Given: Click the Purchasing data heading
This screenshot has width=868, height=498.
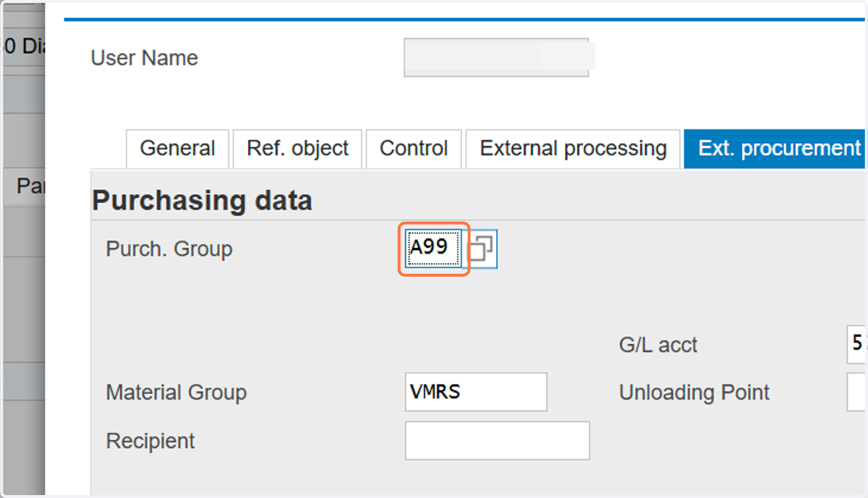Looking at the screenshot, I should (202, 200).
